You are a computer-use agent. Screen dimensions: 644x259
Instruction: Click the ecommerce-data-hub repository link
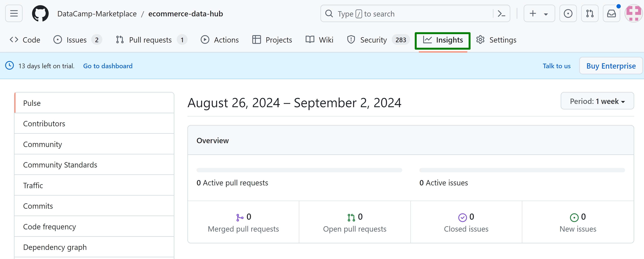point(186,14)
